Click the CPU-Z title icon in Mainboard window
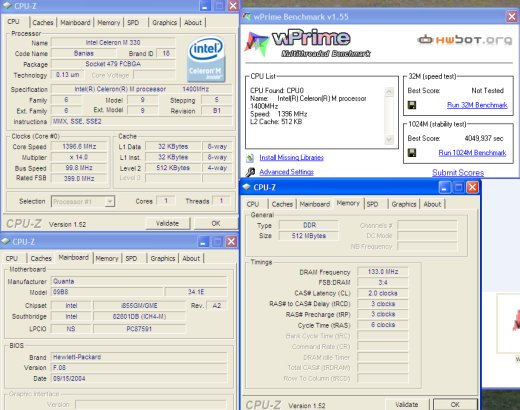520x410 pixels. tap(6, 242)
